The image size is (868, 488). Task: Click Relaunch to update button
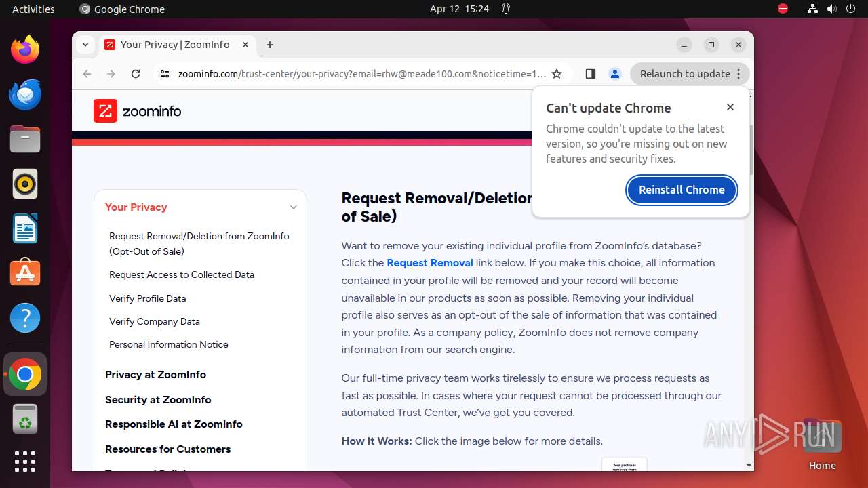point(690,74)
